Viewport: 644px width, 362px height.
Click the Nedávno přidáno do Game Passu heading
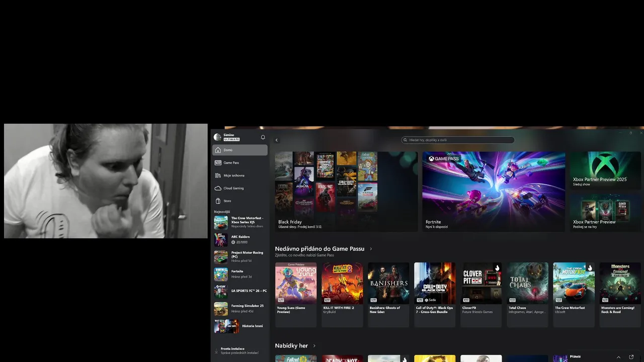tap(319, 249)
